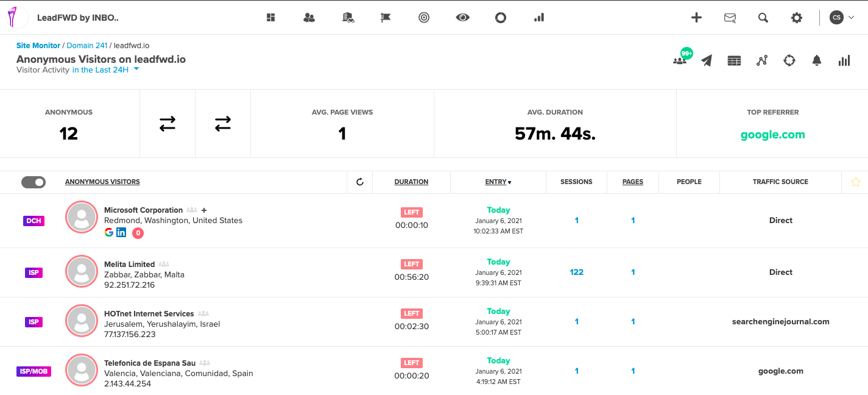Open the target bullseye icon in top navigation
Screen dimensions: 868x395
(425, 18)
